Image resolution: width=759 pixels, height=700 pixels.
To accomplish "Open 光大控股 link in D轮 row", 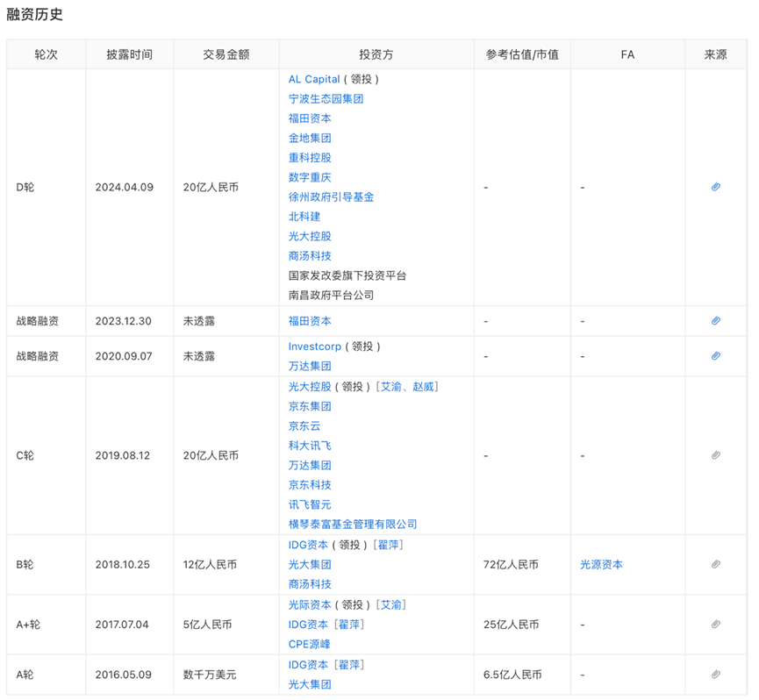I will [310, 237].
